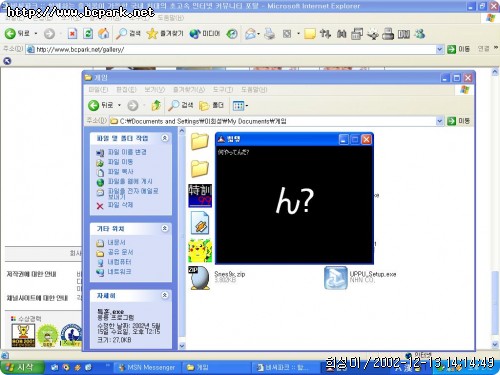Viewport: 500px width, 375px height.
Task: Click 파일 이동 task link
Action: (x=120, y=162)
